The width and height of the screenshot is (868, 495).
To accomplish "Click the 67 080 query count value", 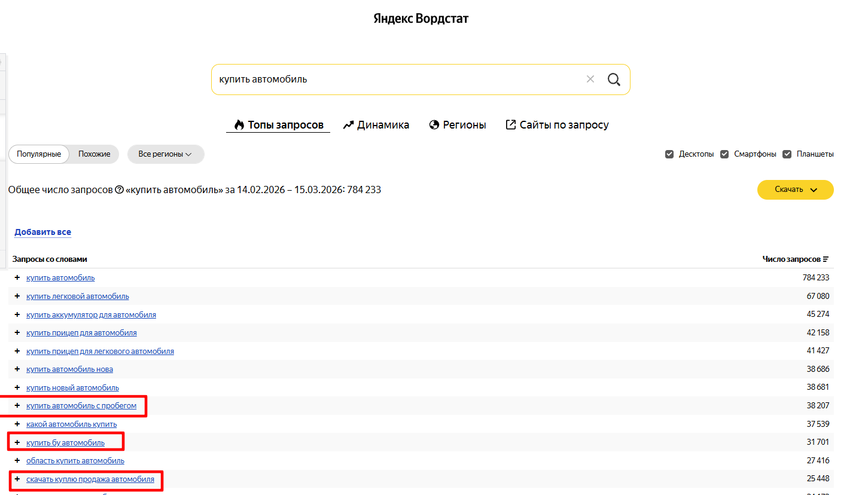I will 818,296.
